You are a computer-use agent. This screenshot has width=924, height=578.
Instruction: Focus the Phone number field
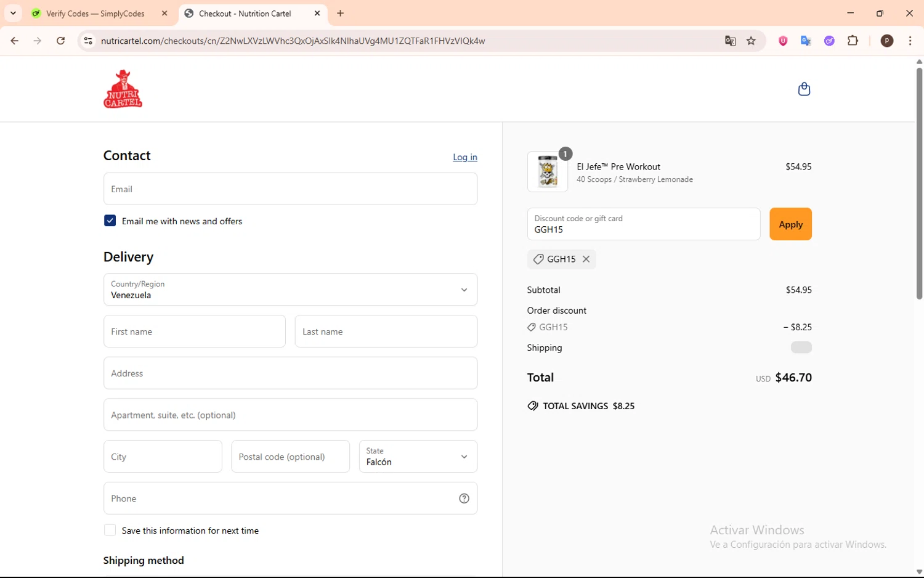coord(290,498)
